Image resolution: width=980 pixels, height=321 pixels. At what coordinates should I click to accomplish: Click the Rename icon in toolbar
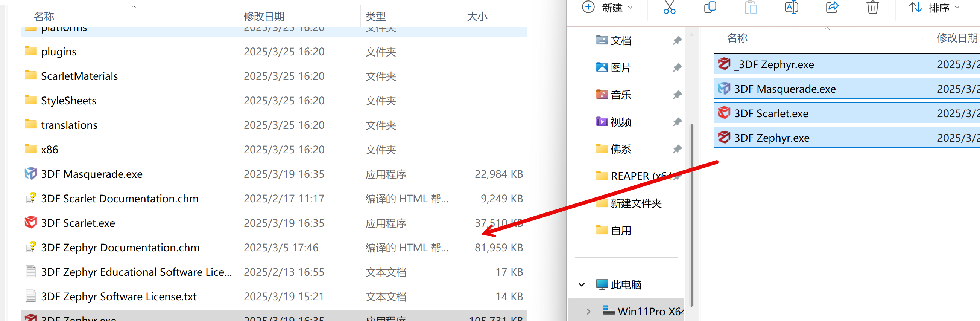tap(791, 8)
